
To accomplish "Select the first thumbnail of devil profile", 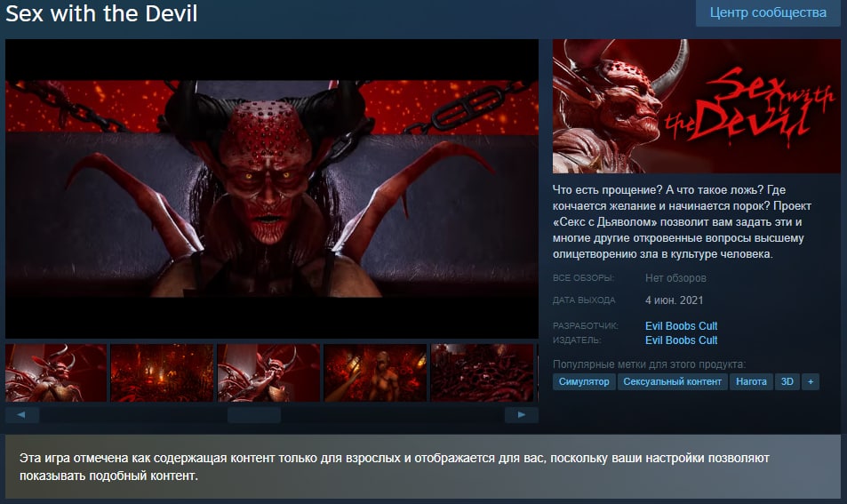I will (56, 372).
